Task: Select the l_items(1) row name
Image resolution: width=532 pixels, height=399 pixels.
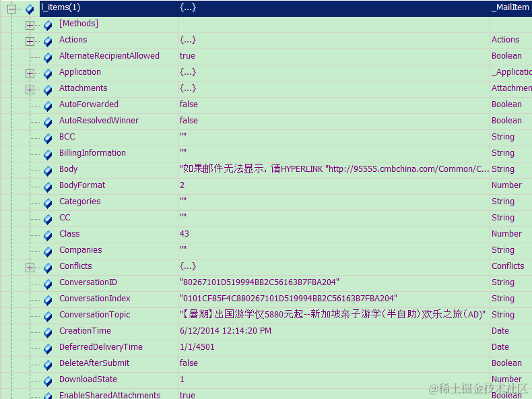Action: point(61,7)
